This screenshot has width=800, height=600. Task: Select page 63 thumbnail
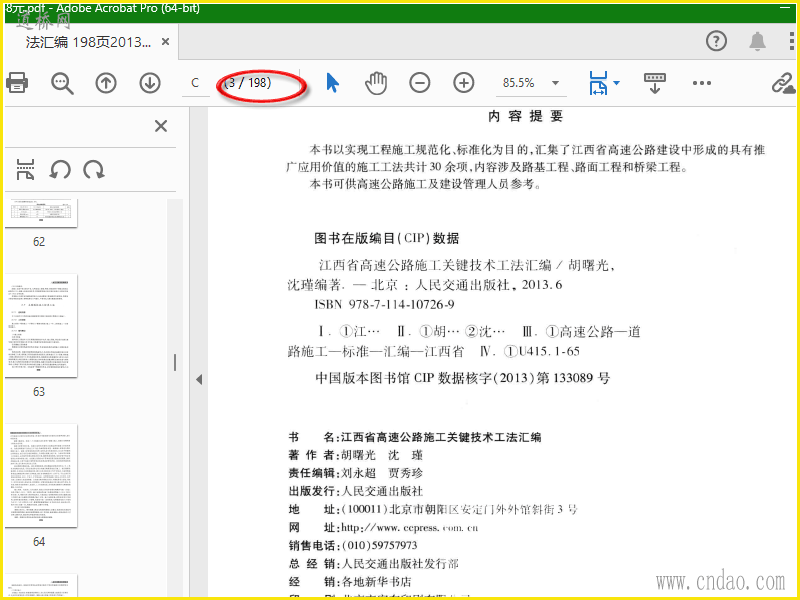point(41,326)
